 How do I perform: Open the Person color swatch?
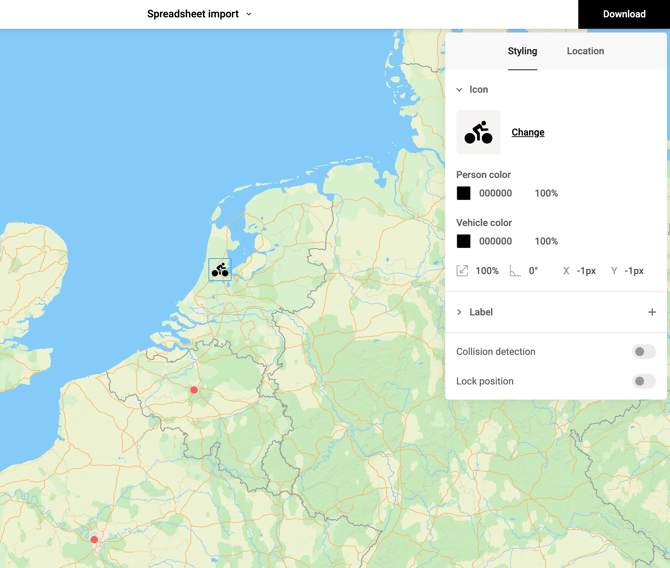pyautogui.click(x=464, y=193)
